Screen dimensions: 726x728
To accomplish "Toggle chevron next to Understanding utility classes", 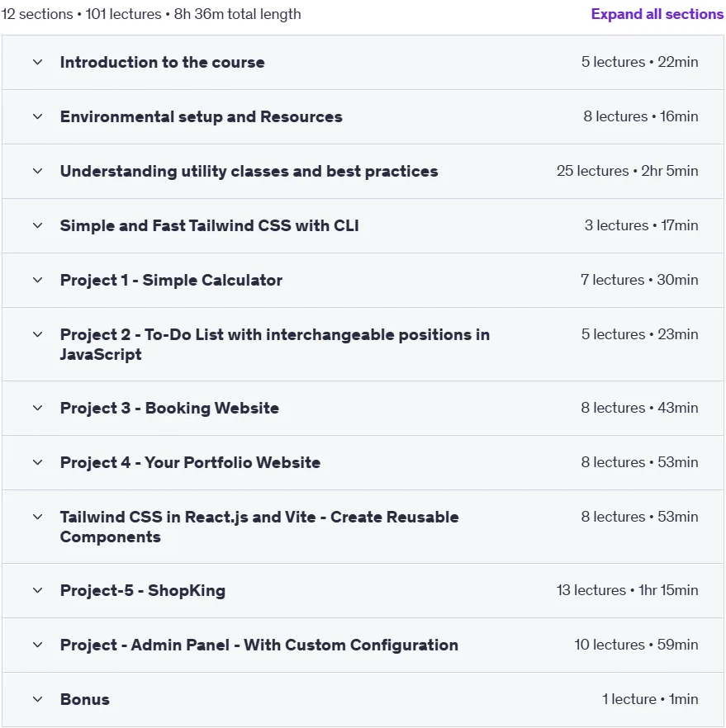I will 38,171.
